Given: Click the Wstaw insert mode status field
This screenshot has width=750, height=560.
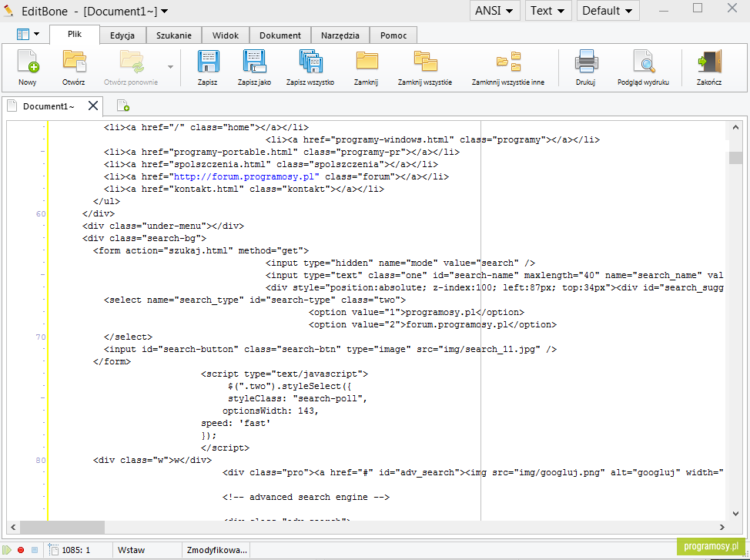Looking at the screenshot, I should tap(147, 550).
